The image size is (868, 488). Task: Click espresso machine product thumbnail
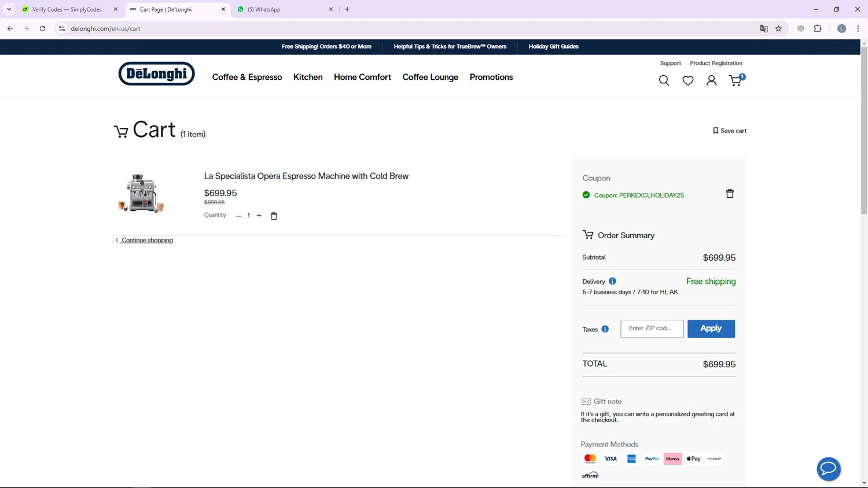tap(141, 194)
